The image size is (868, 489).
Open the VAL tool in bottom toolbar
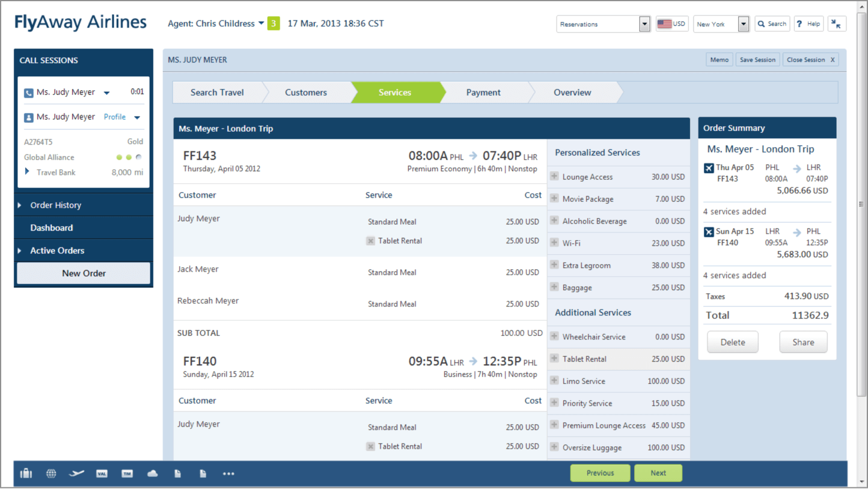coord(102,473)
